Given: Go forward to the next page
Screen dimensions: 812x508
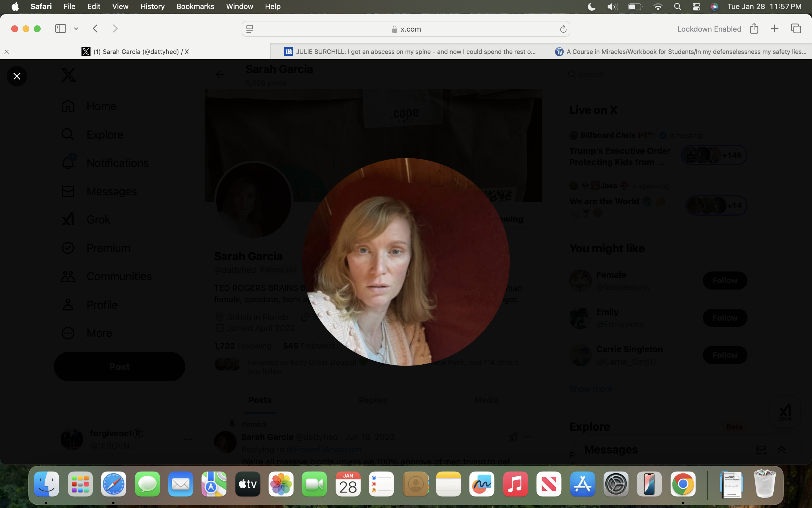Looking at the screenshot, I should pos(115,29).
